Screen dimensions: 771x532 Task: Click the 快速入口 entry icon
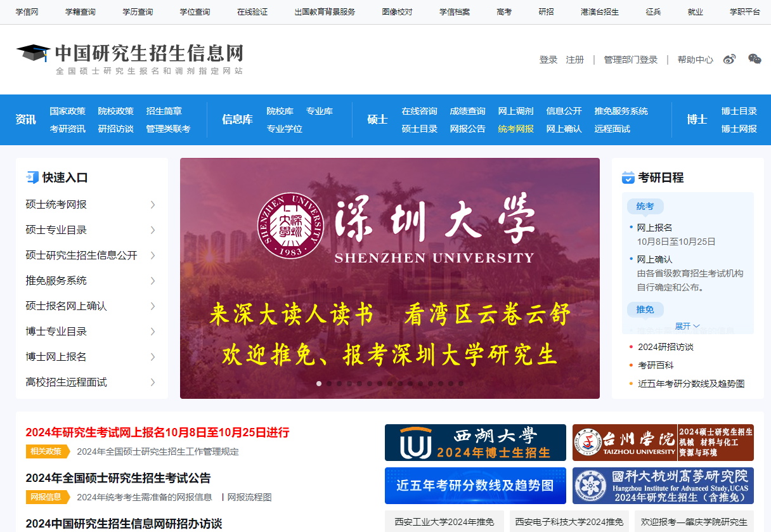click(32, 178)
